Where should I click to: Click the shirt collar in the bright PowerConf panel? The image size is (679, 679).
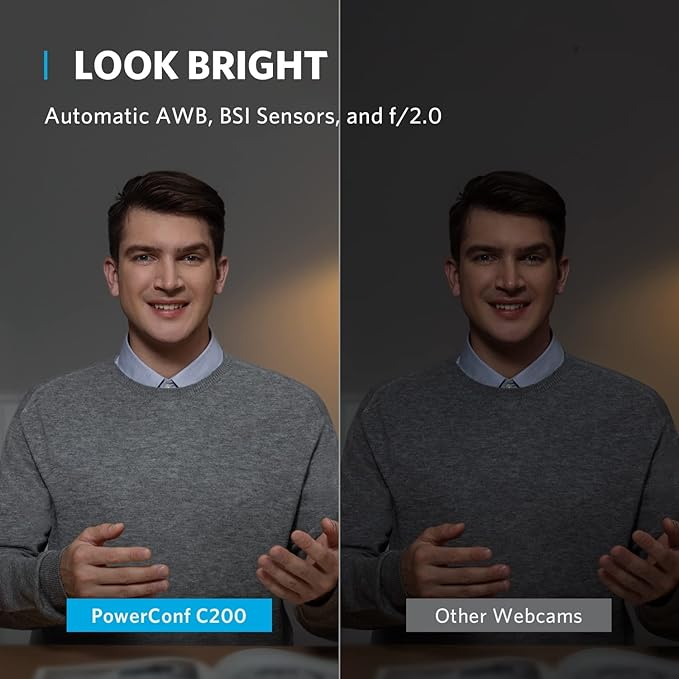pos(169,364)
